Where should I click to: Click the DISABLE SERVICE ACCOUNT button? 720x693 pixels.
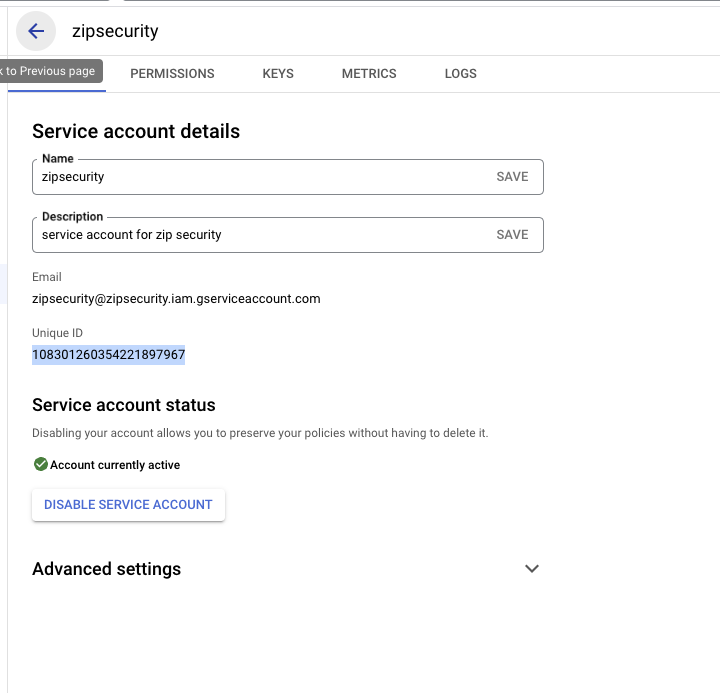click(128, 505)
